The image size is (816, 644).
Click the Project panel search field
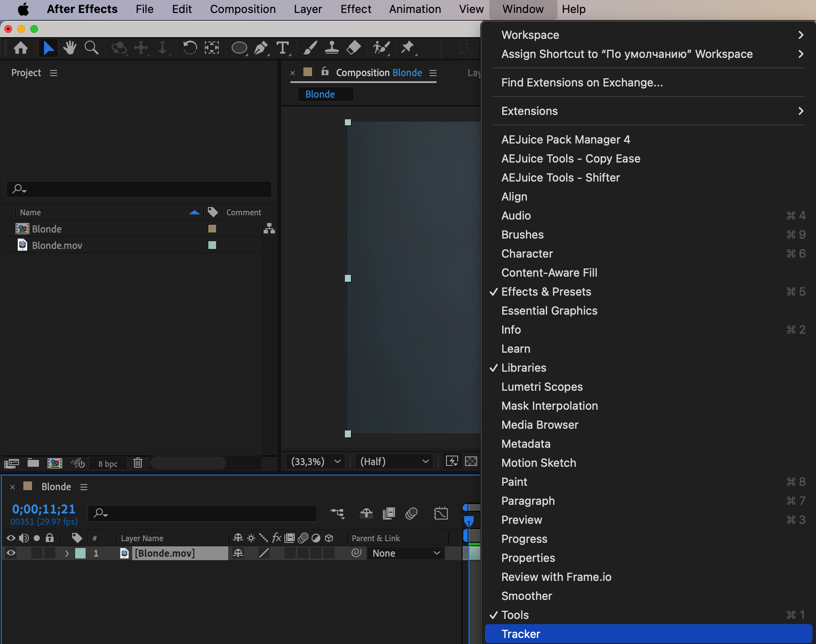[139, 189]
